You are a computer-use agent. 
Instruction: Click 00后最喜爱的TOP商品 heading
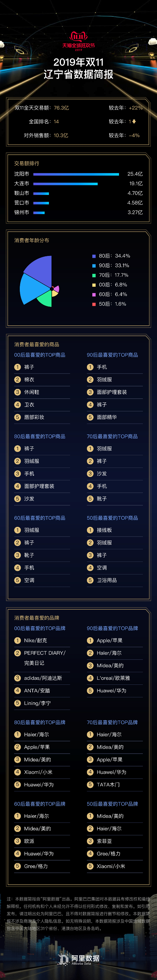click(x=40, y=355)
